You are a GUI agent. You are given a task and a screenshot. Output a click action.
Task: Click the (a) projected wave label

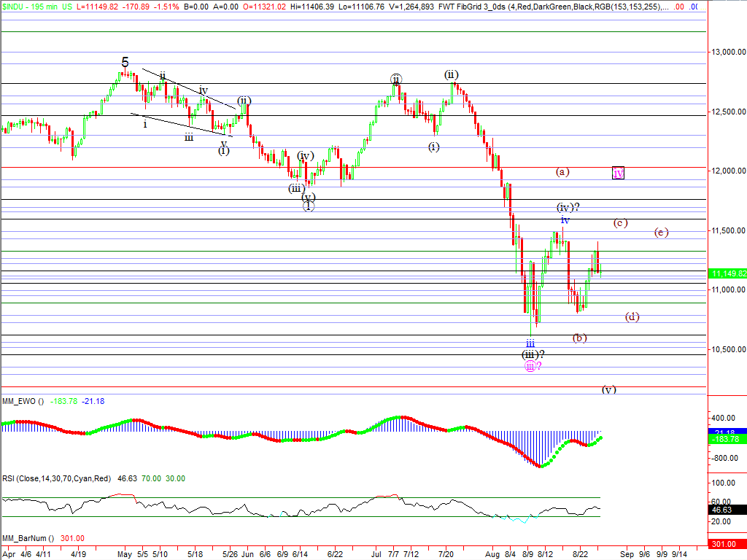tap(562, 172)
